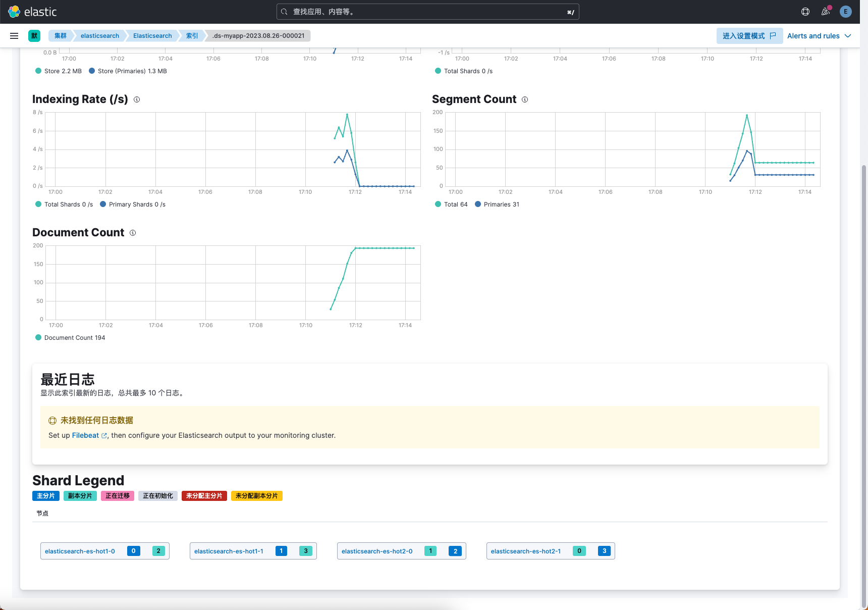Image resolution: width=868 pixels, height=610 pixels.
Task: Click primary shard 2 on hot2-0
Action: (455, 551)
